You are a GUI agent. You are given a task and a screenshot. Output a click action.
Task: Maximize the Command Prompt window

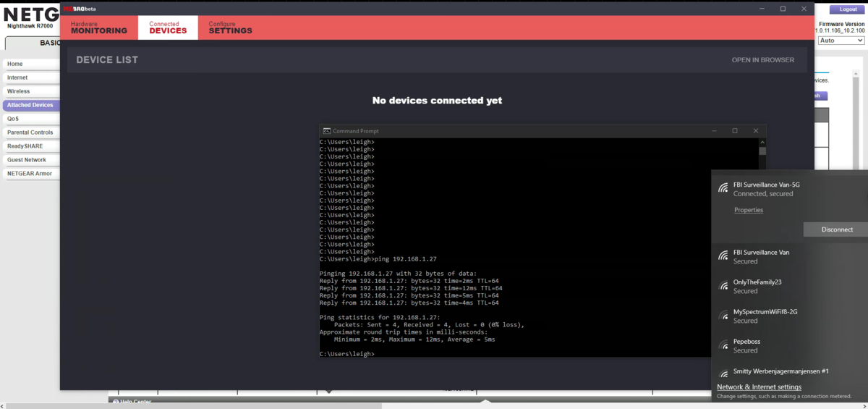735,131
